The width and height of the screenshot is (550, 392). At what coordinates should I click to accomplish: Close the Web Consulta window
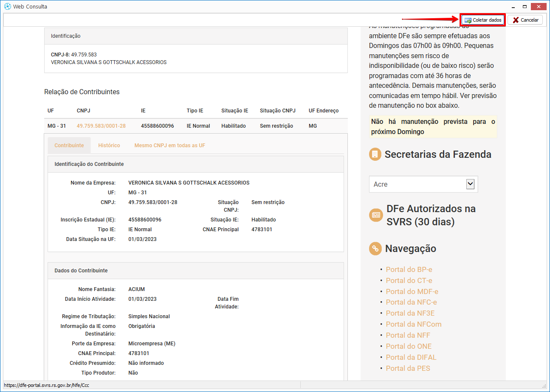pyautogui.click(x=539, y=6)
